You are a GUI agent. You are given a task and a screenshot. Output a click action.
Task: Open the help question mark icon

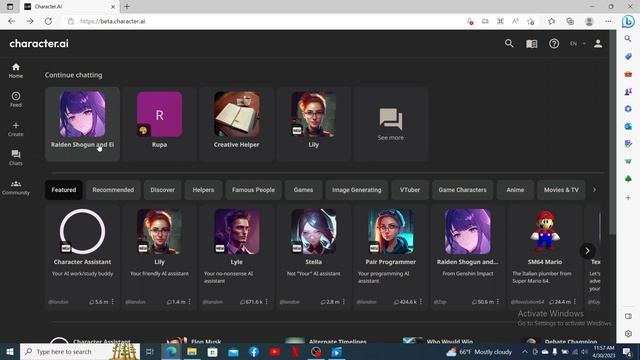click(554, 44)
